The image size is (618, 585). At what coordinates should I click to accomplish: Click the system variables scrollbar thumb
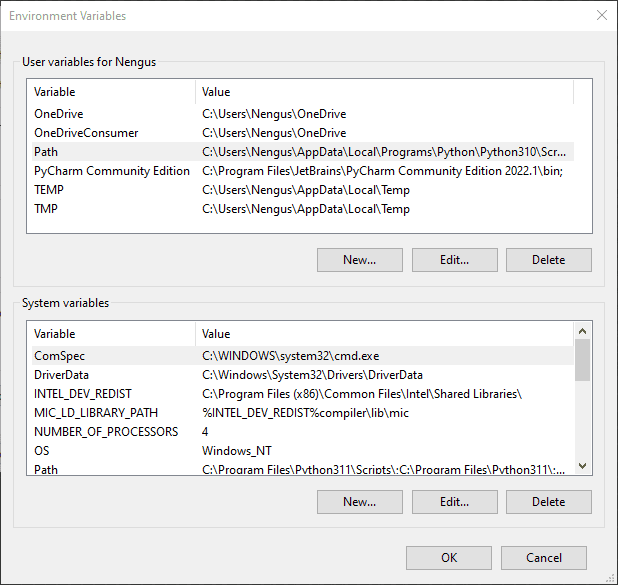[583, 360]
